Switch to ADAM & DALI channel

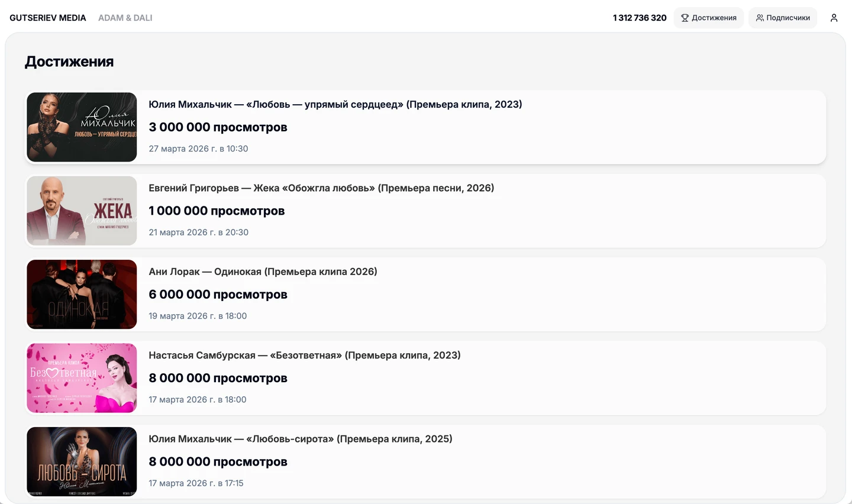coord(125,18)
